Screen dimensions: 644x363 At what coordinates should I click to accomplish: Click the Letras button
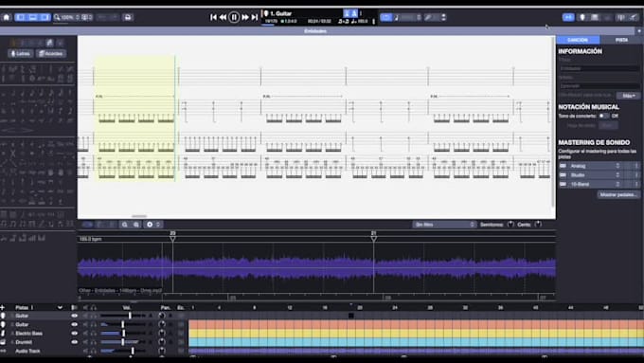(21, 54)
